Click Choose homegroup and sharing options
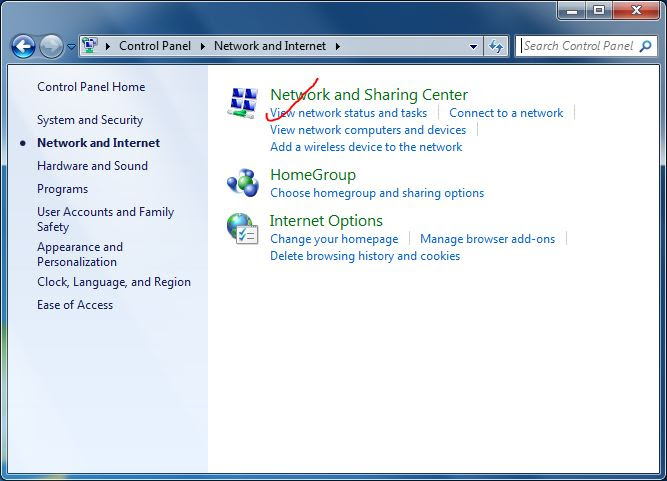 coord(377,193)
